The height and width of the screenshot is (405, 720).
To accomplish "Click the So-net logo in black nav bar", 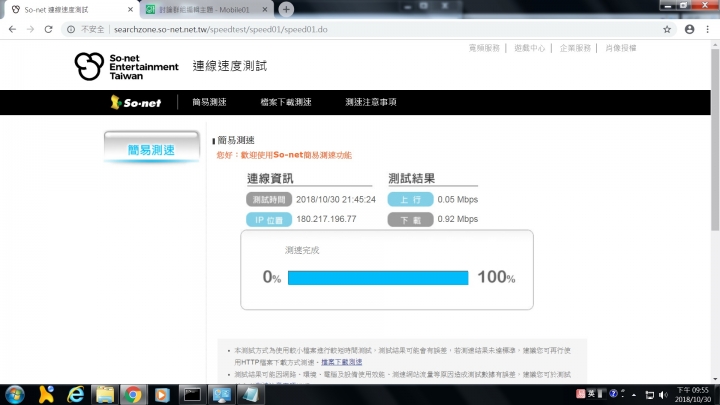I will pyautogui.click(x=135, y=102).
